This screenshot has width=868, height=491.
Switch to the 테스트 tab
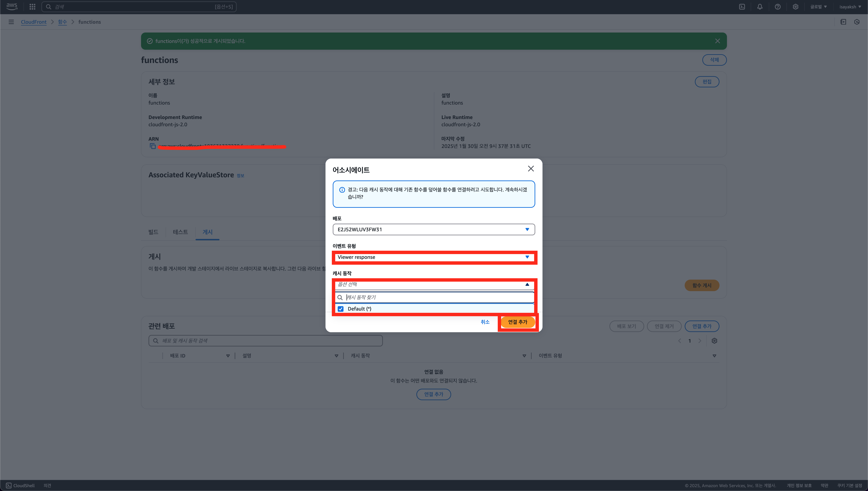tap(180, 232)
